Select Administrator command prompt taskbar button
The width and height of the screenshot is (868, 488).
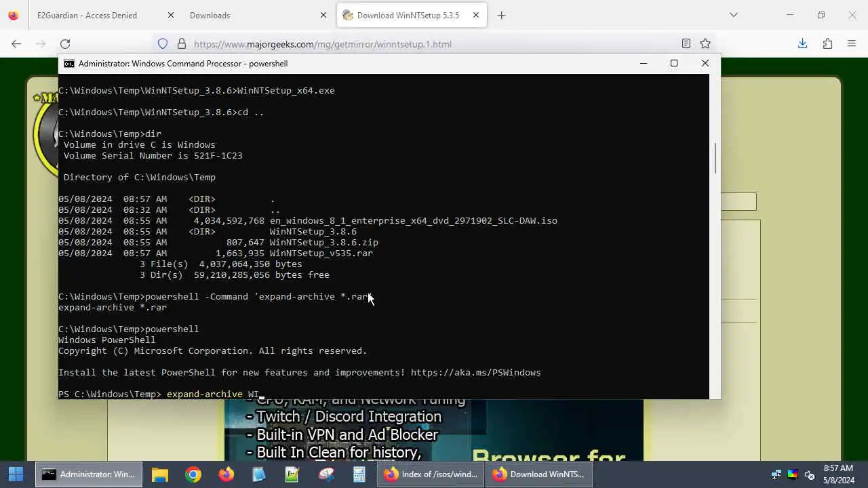point(89,474)
